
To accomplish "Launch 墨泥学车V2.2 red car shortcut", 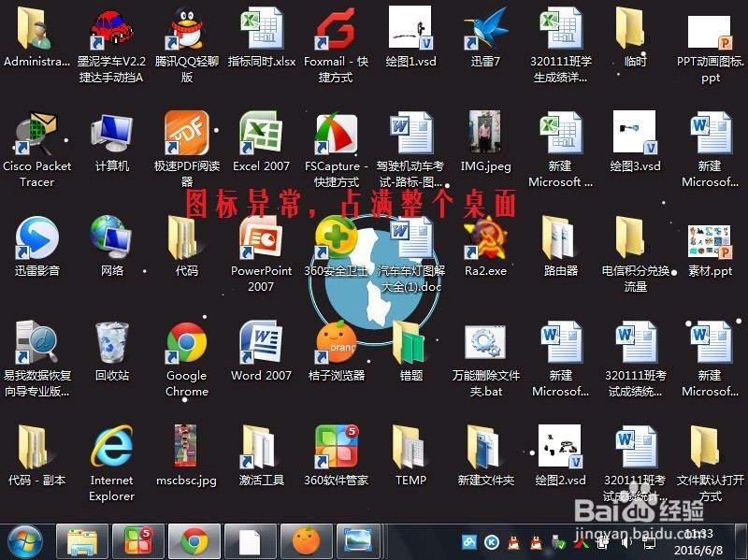I will tap(112, 29).
